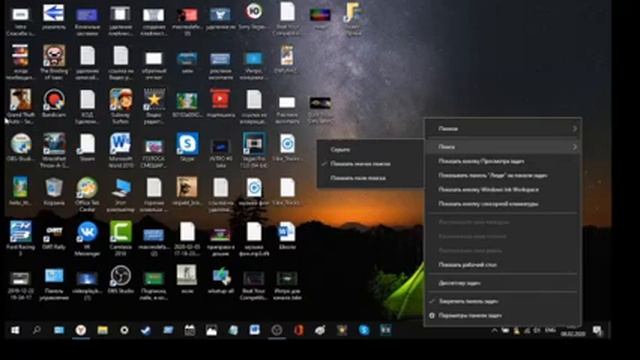This screenshot has height=360, width=640.
Task: Toggle Показать кнопку Windows Ink Workspace
Action: [503, 189]
